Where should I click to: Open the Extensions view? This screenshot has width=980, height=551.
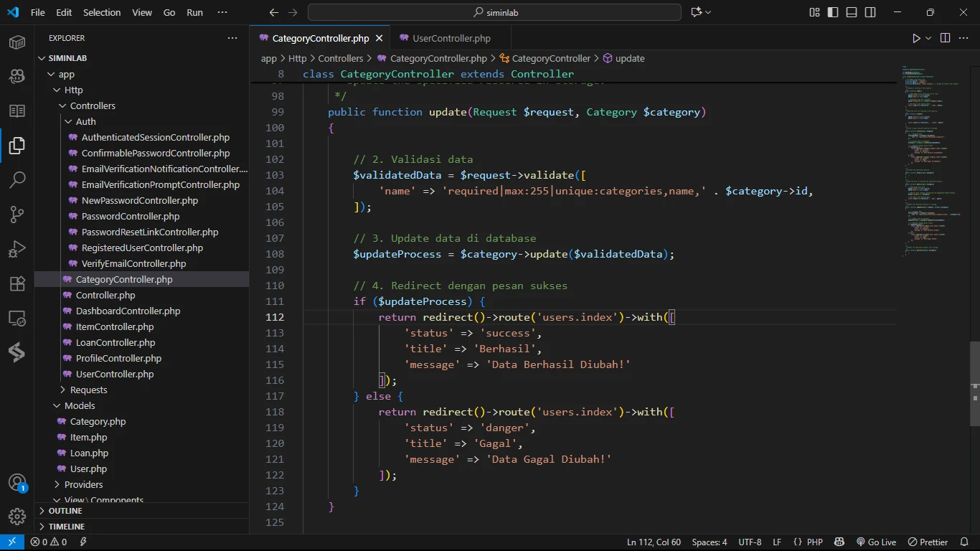tap(17, 283)
